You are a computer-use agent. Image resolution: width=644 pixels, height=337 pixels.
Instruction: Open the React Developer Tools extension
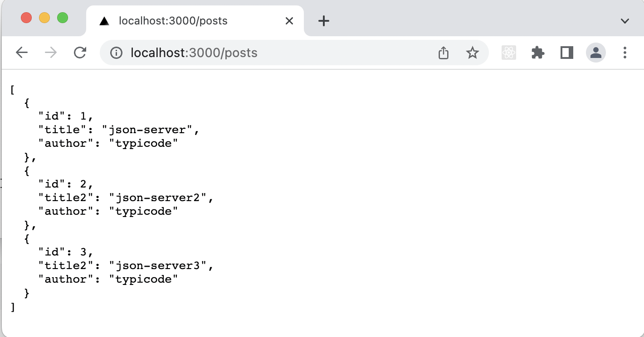pyautogui.click(x=509, y=53)
